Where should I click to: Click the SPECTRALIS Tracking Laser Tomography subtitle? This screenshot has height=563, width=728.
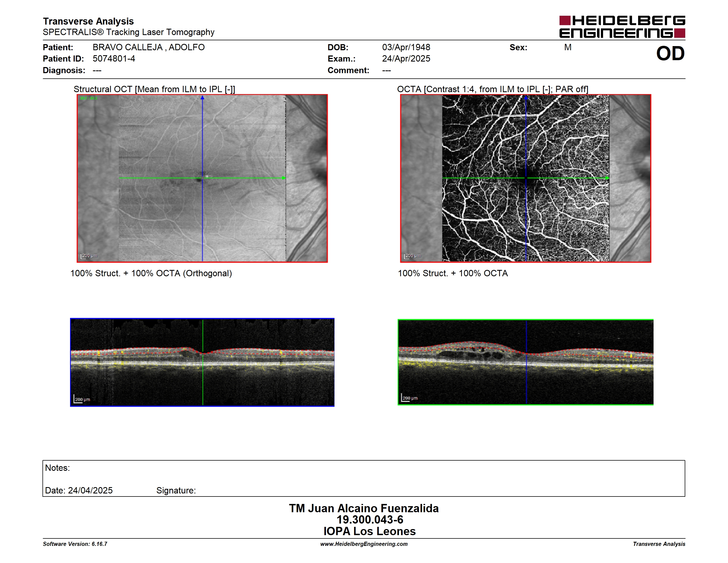129,32
